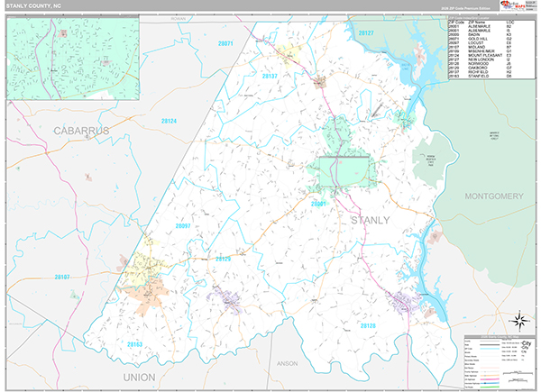Click the 'STANLY COUNTY, NC' title
This screenshot has width=541, height=392.
pos(33,6)
